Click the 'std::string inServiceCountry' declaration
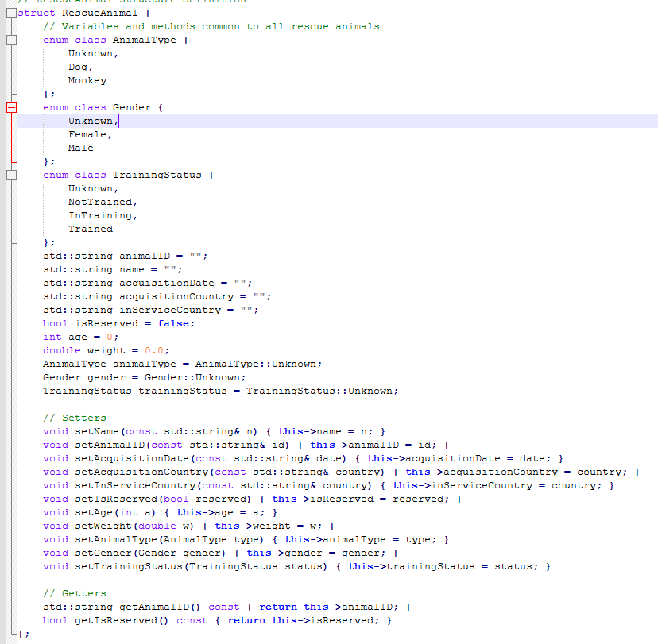The height and width of the screenshot is (644, 658). point(151,310)
